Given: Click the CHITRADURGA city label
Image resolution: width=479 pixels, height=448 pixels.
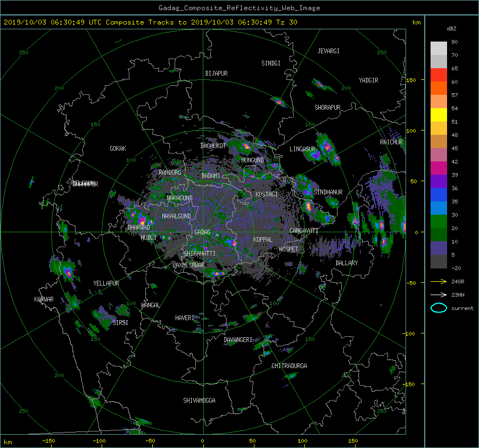Looking at the screenshot, I should (x=290, y=366).
